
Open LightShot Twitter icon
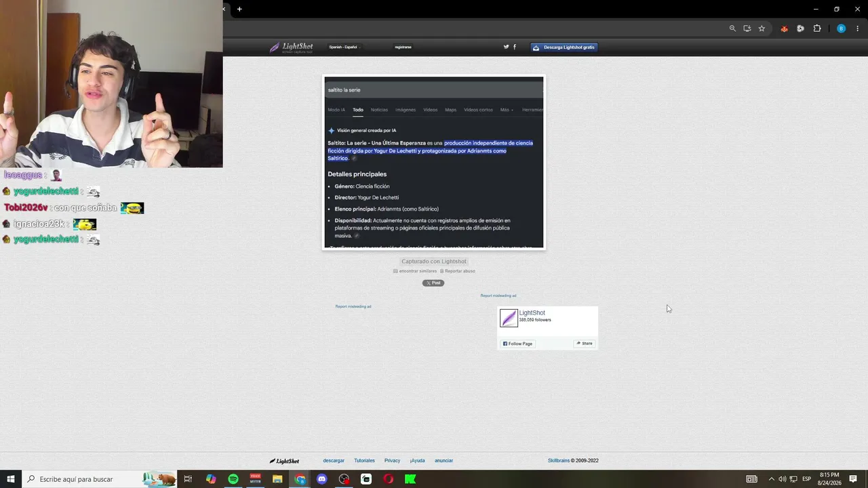coord(506,47)
